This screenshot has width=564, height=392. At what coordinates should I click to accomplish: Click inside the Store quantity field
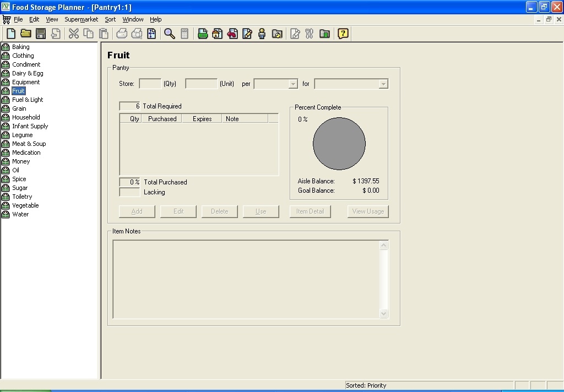(150, 84)
